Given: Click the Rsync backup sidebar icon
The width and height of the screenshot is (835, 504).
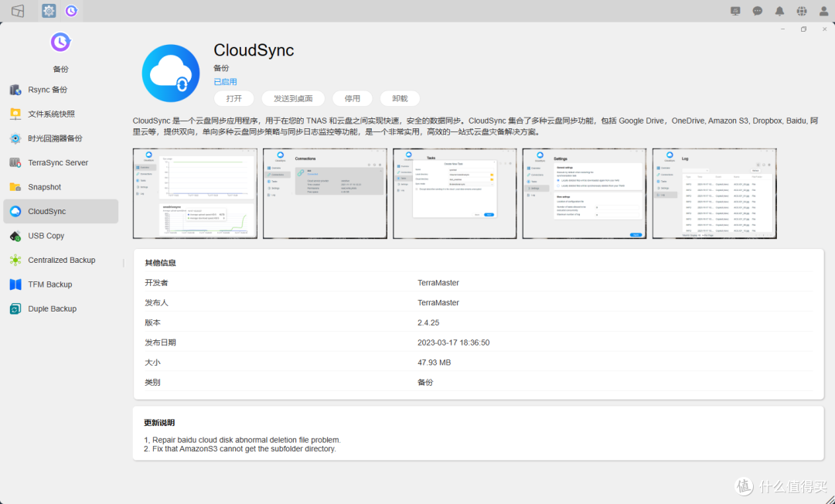Looking at the screenshot, I should click(15, 90).
